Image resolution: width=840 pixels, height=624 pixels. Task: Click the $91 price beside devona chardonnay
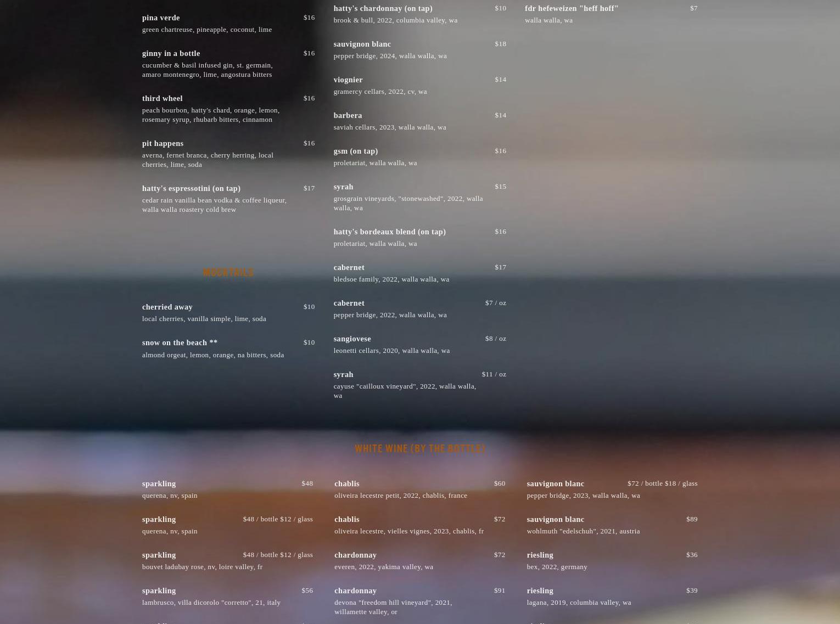click(x=500, y=590)
